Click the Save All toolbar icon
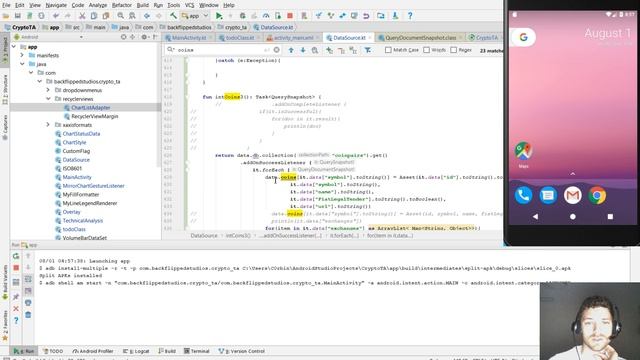Image resolution: width=640 pixels, height=360 pixels. click(18, 16)
